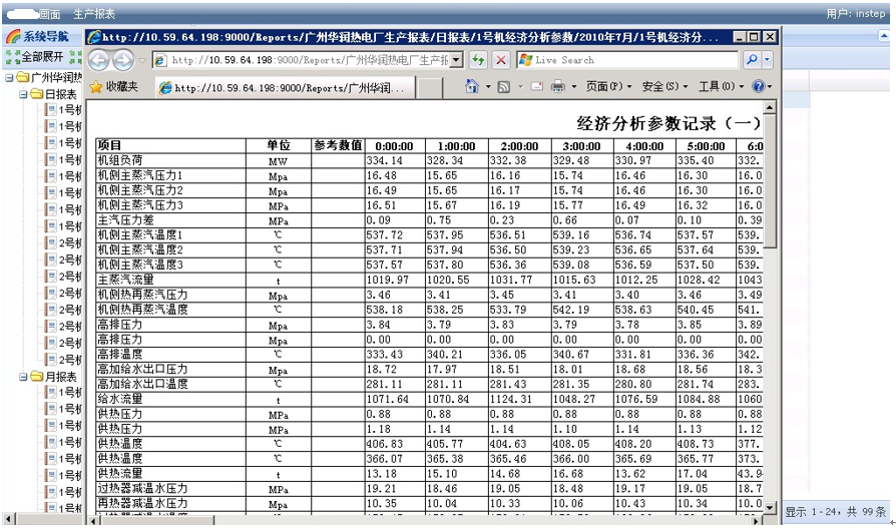896x529 pixels.
Task: Select the 日报表 folder in tree
Action: click(54, 94)
